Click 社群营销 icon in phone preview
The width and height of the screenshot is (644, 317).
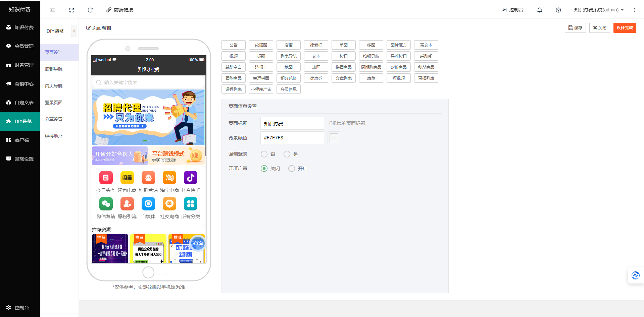point(148,178)
